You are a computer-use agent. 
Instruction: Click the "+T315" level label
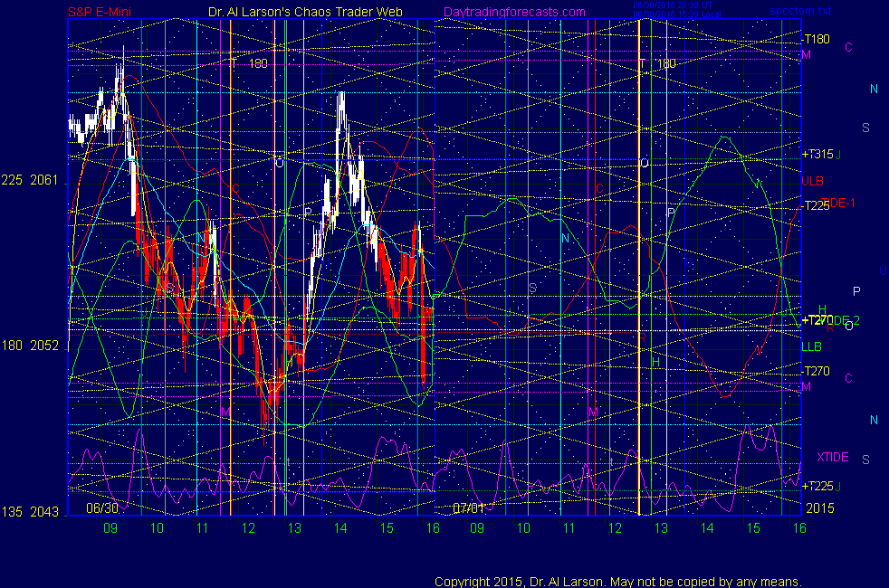(x=817, y=154)
